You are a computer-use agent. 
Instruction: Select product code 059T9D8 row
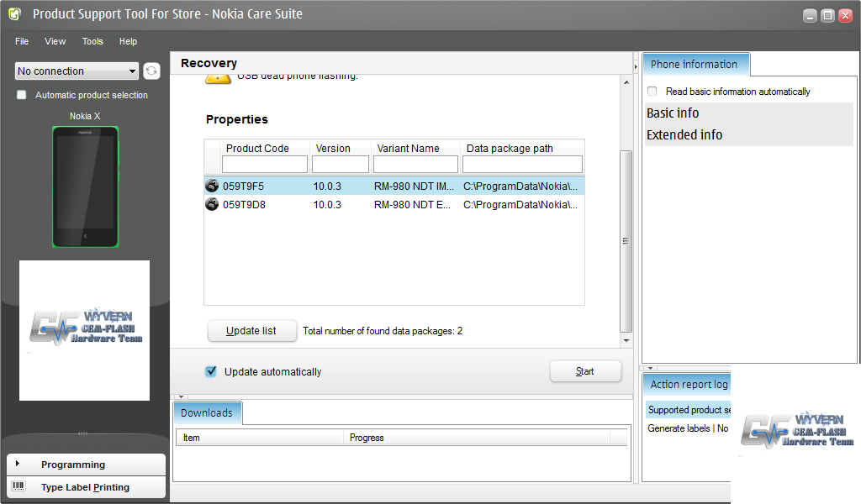(x=394, y=205)
